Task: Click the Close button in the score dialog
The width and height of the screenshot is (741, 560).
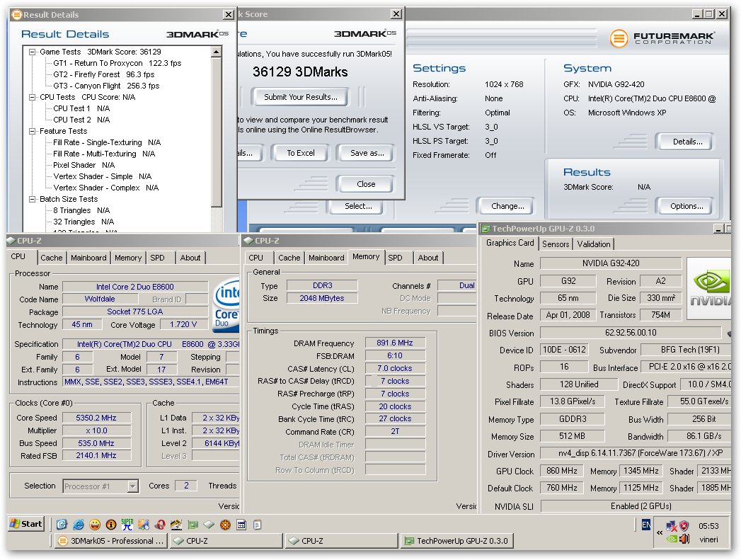Action: point(366,184)
